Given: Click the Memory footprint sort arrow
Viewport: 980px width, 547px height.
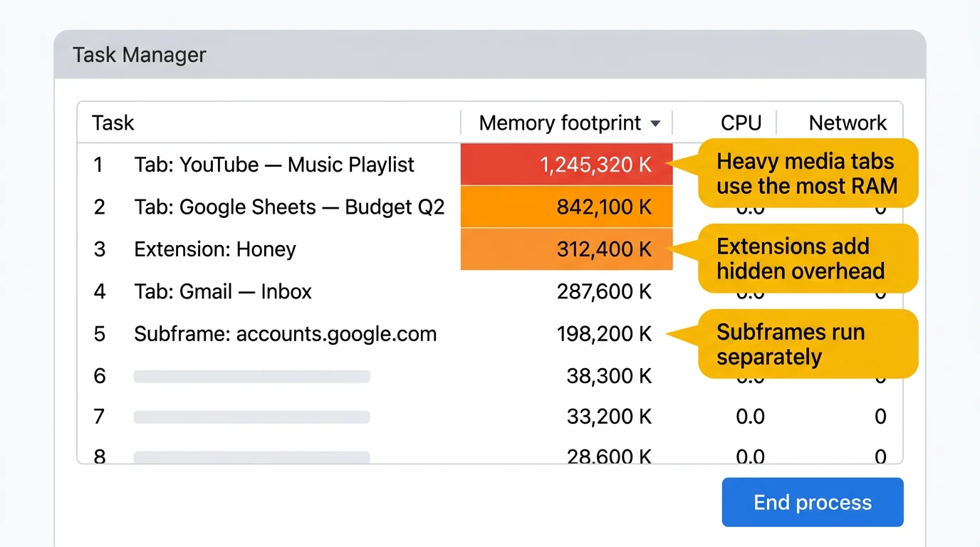Looking at the screenshot, I should (x=657, y=123).
